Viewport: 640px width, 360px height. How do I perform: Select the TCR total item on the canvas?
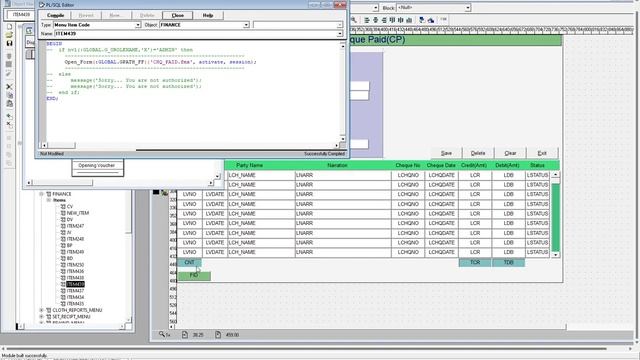pos(475,262)
